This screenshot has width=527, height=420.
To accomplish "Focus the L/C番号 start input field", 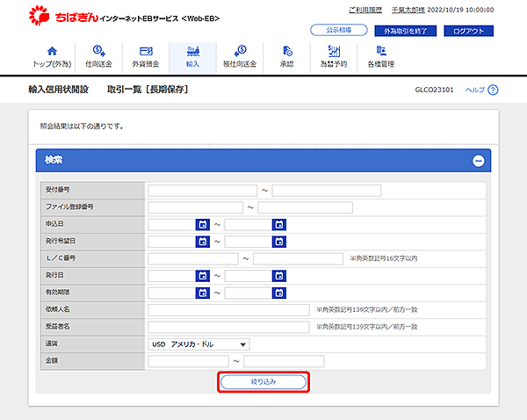I will point(193,259).
